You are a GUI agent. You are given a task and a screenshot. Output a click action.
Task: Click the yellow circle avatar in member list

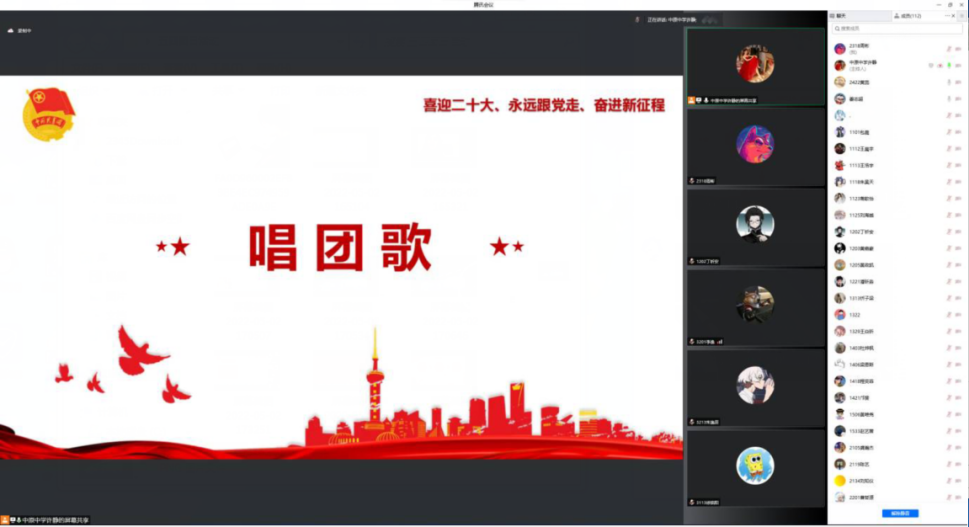point(840,480)
